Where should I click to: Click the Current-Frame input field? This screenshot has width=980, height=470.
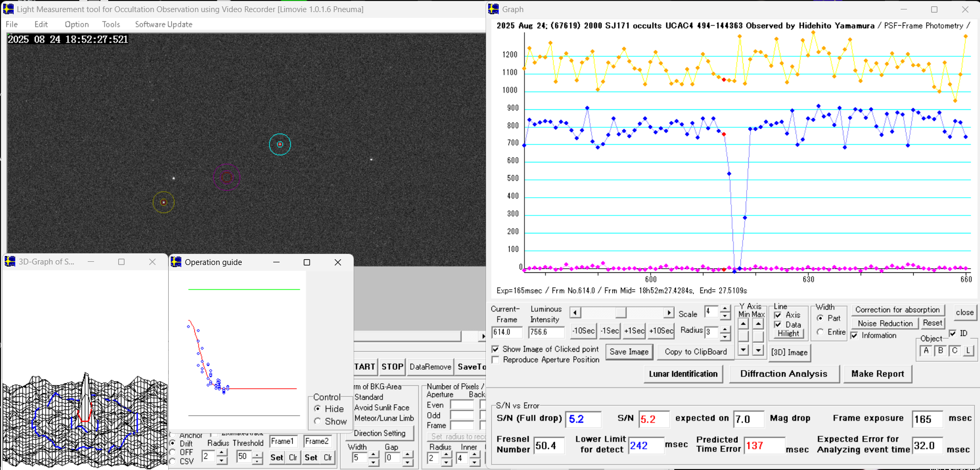point(507,332)
